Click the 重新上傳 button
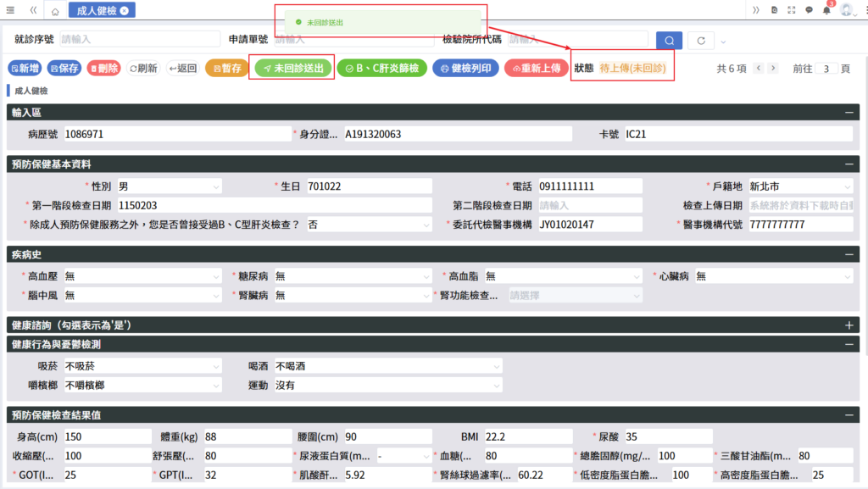This screenshot has width=868, height=489. point(536,69)
